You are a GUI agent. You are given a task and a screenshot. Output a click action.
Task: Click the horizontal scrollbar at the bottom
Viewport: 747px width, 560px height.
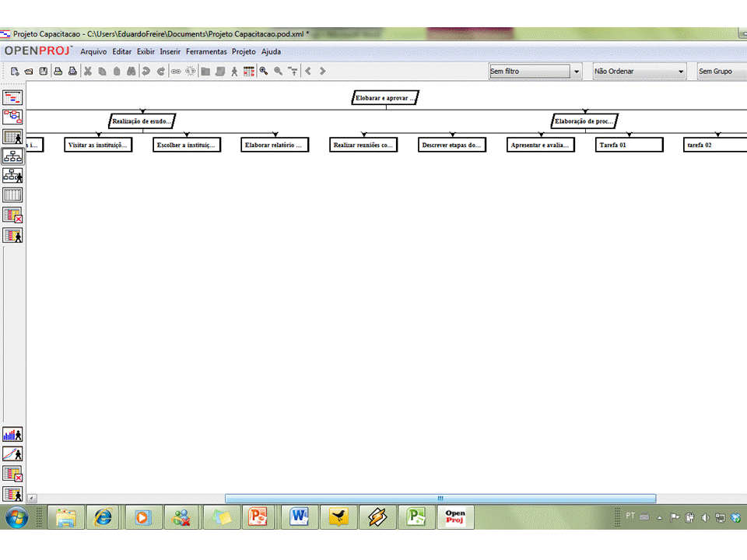coord(440,498)
